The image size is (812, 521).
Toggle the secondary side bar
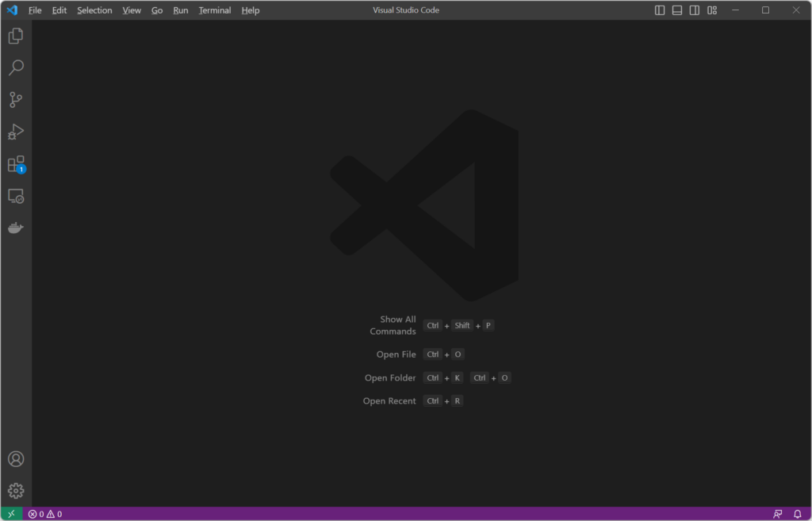coord(695,10)
